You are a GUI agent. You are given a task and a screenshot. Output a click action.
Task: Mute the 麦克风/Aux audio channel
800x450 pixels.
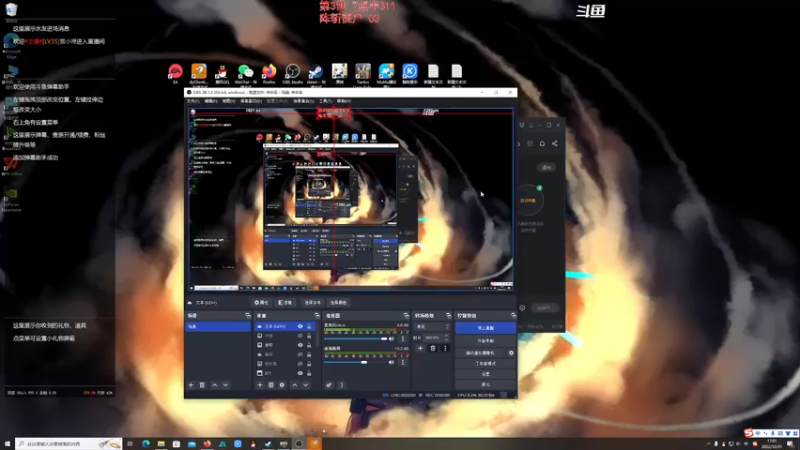[x=391, y=339]
